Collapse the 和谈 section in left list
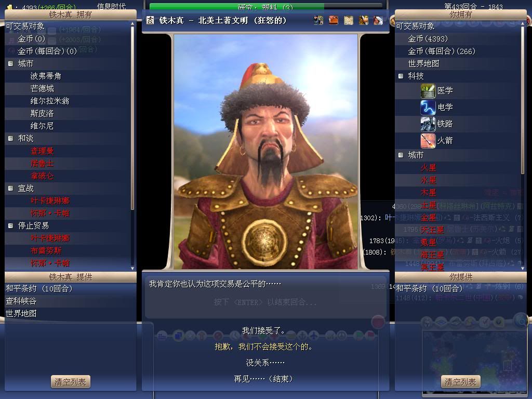This screenshot has width=532, height=399. tap(10, 138)
